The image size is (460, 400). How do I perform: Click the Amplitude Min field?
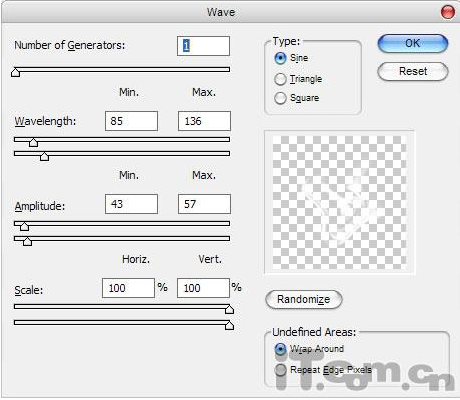[x=131, y=204]
